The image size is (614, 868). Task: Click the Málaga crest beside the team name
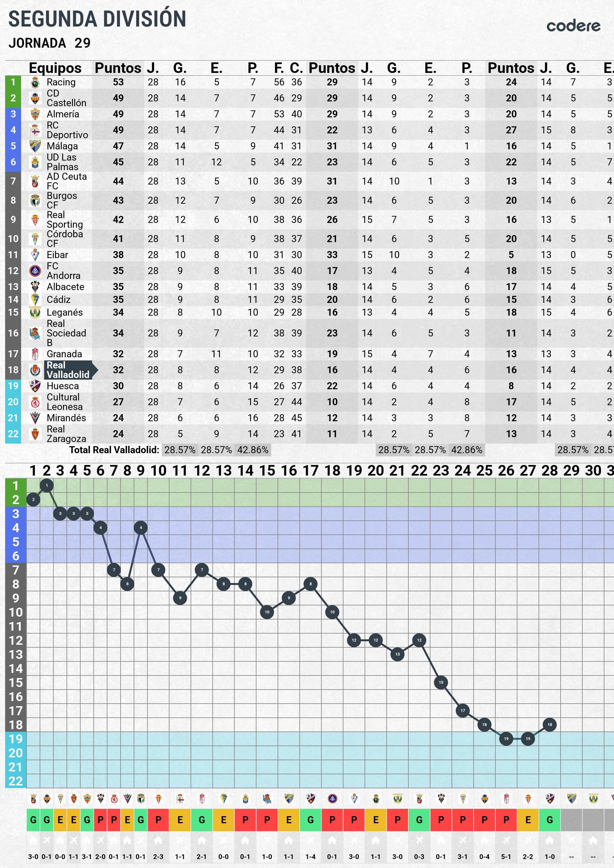coord(35,146)
